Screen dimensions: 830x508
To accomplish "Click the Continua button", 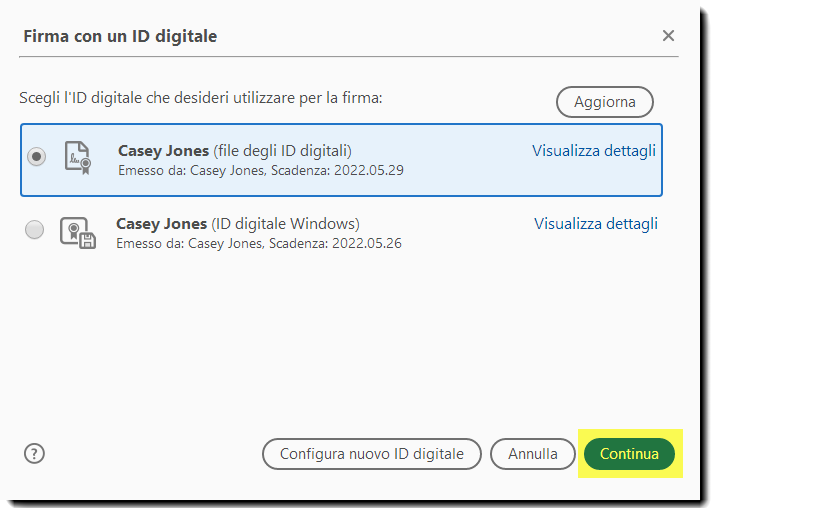I will (629, 454).
